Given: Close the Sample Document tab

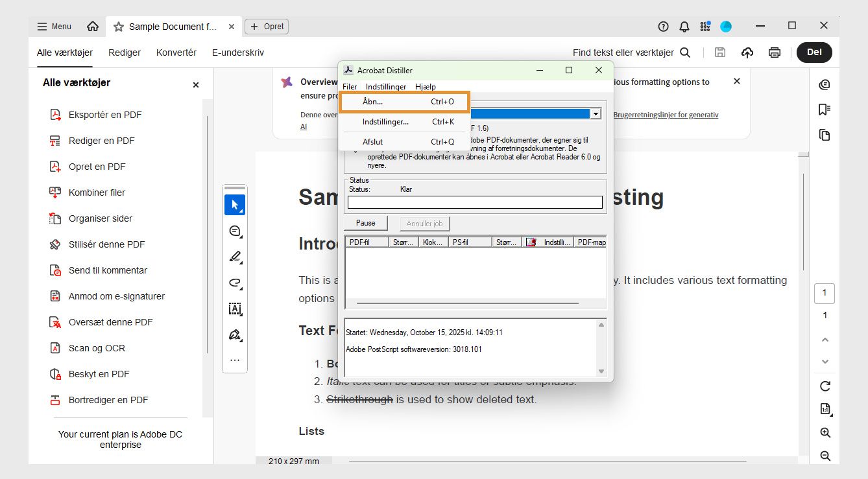Looking at the screenshot, I should coord(232,27).
